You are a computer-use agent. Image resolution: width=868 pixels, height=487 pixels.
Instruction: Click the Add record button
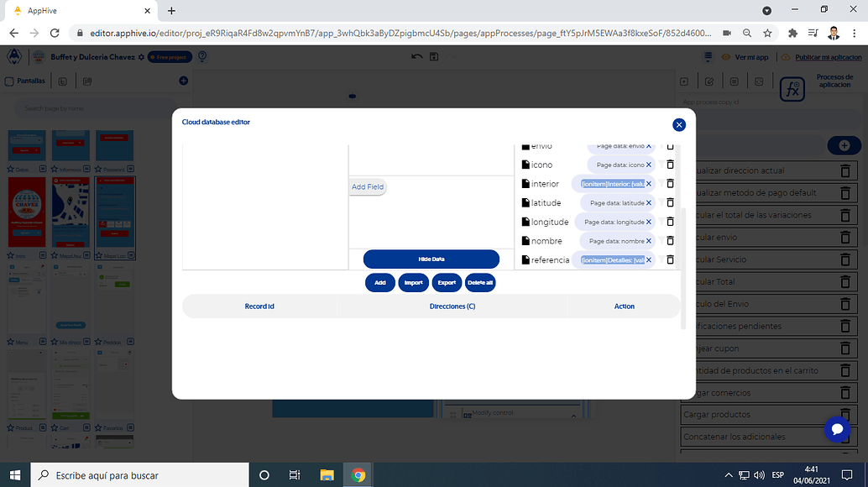[x=379, y=283]
